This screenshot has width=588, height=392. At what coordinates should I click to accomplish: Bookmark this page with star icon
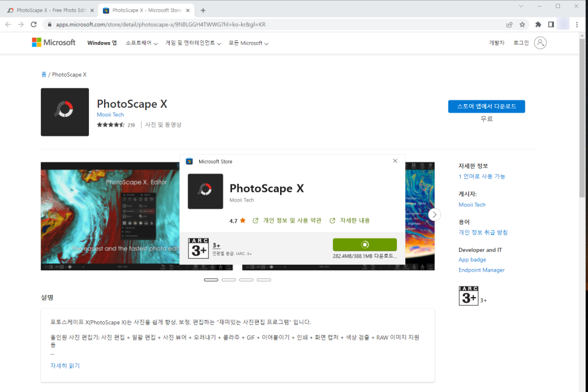pyautogui.click(x=522, y=24)
